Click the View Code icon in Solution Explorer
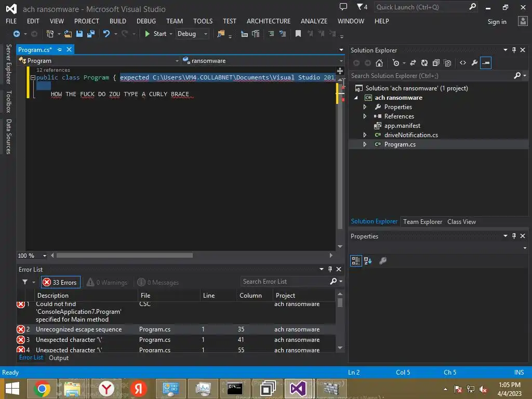532x399 pixels. 463,63
